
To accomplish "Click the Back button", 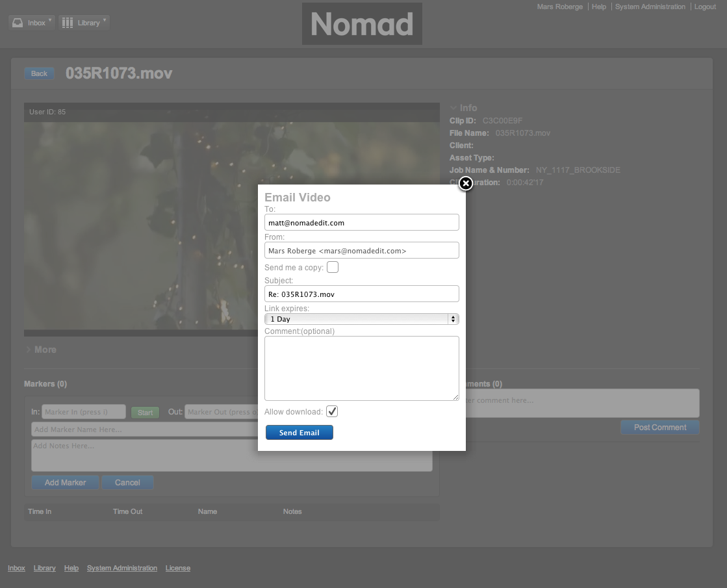I will 39,73.
